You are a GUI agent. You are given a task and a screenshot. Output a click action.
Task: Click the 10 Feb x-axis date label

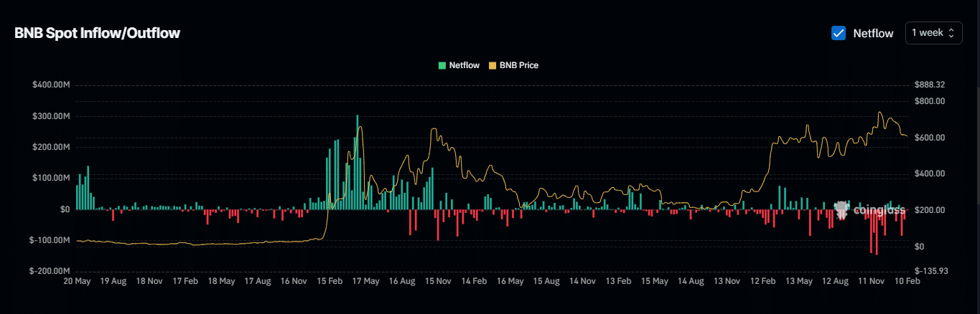point(907,282)
